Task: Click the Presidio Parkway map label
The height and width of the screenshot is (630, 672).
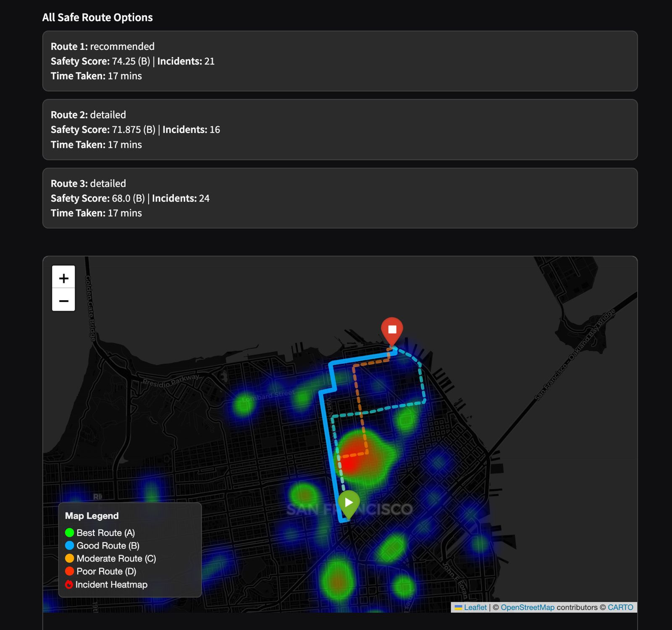Action: [x=171, y=380]
